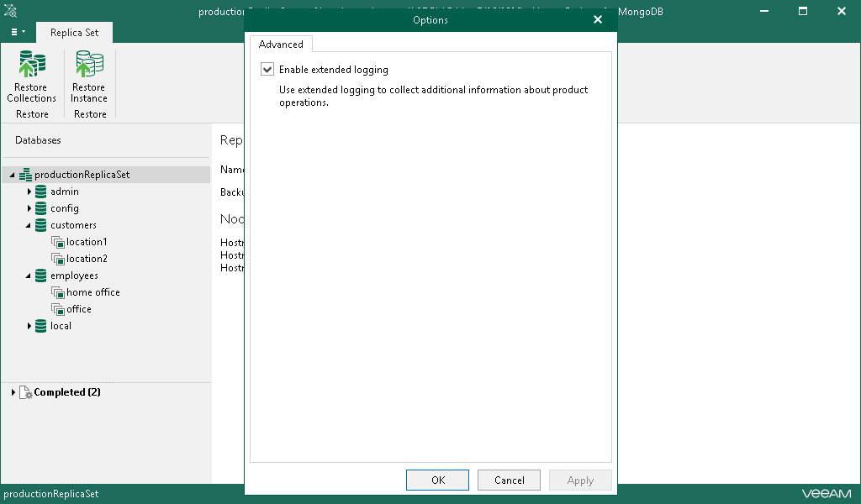
Task: Select the office collection label
Action: click(79, 309)
